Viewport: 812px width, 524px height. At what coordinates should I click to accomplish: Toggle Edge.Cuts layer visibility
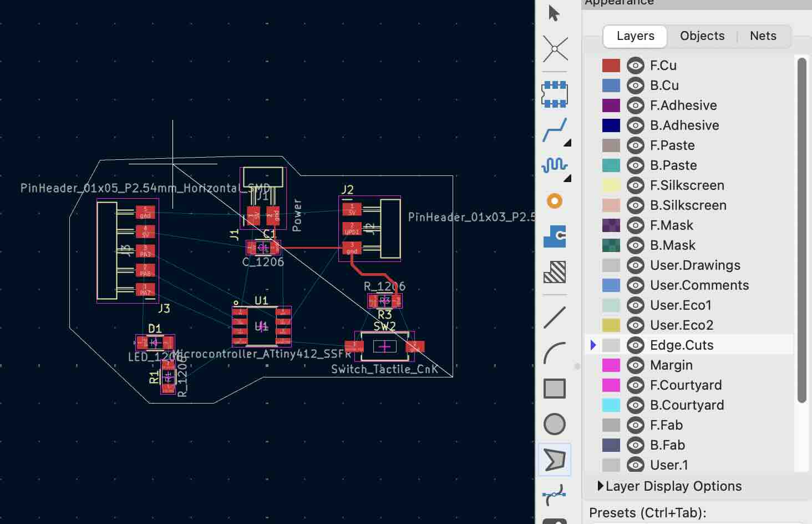tap(636, 345)
